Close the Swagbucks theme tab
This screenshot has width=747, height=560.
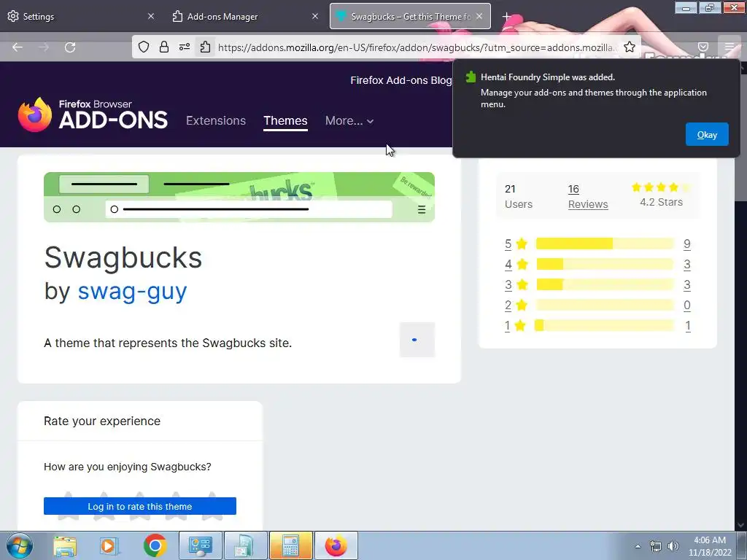(479, 16)
